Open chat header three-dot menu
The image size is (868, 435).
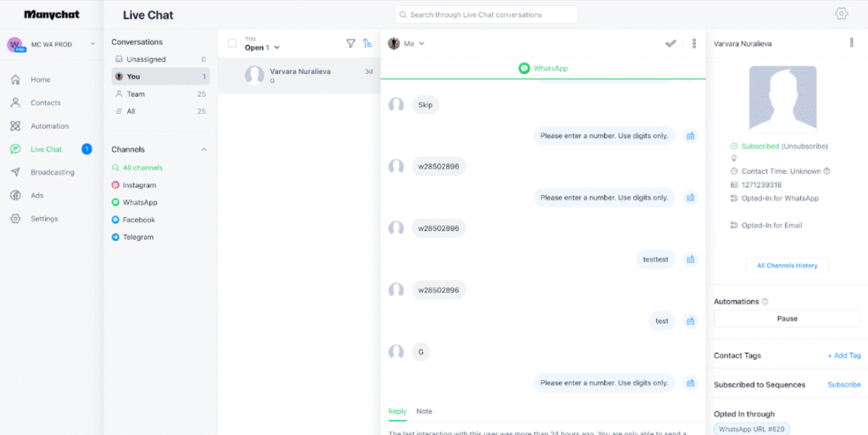coord(694,43)
